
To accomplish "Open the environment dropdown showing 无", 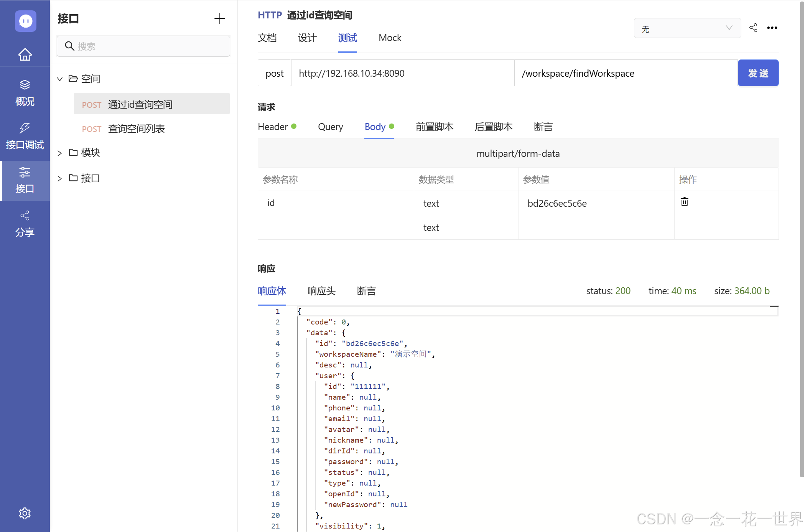I will 687,28.
